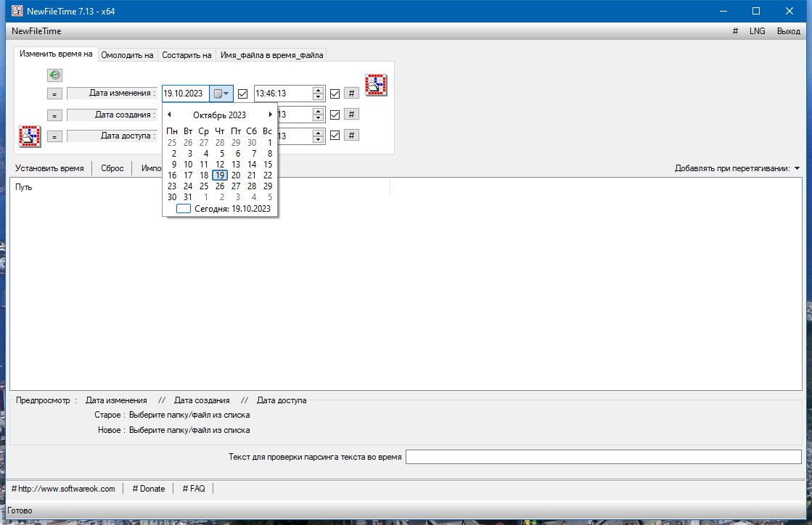This screenshot has width=812, height=525.
Task: Click the highlighted 19 in the calendar
Action: click(x=220, y=175)
